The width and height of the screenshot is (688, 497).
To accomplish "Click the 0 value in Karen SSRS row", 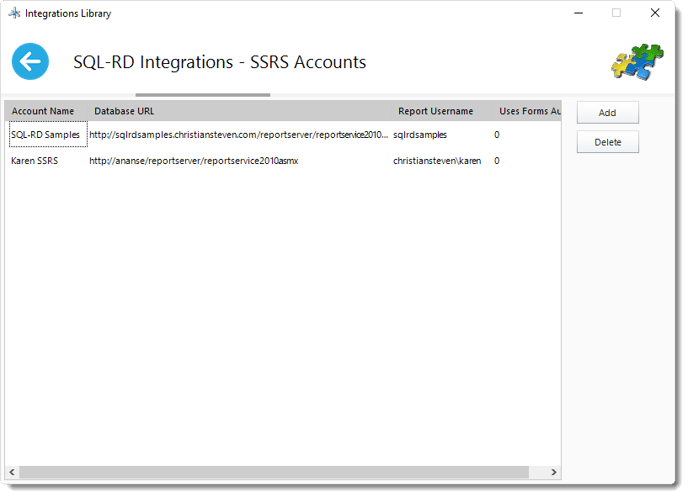I will (x=497, y=161).
